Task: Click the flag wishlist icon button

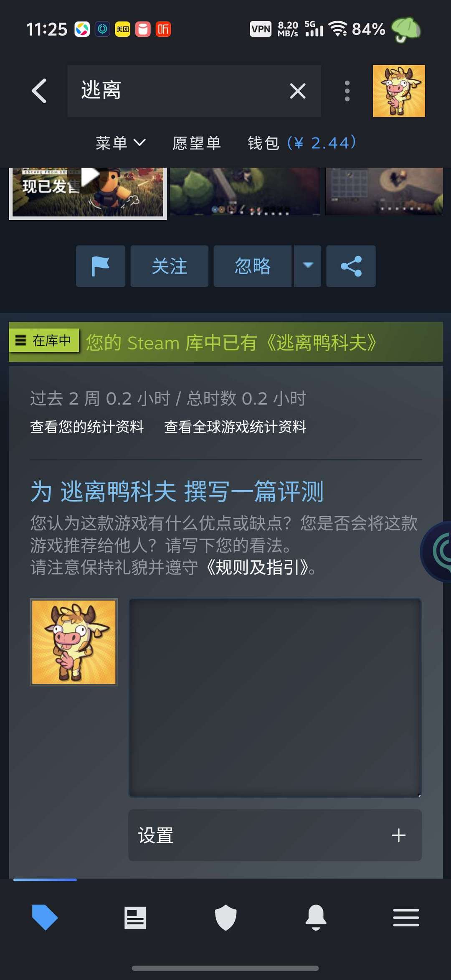Action: pos(101,266)
